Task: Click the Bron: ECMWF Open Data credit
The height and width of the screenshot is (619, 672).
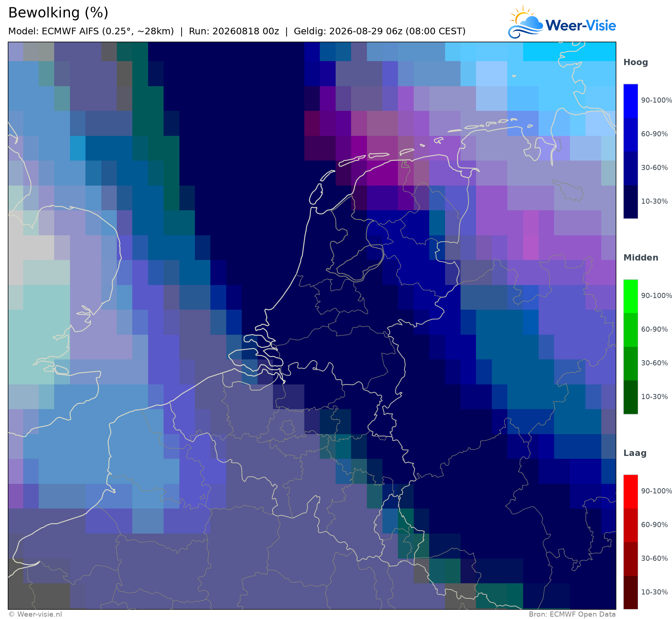Action: [572, 614]
